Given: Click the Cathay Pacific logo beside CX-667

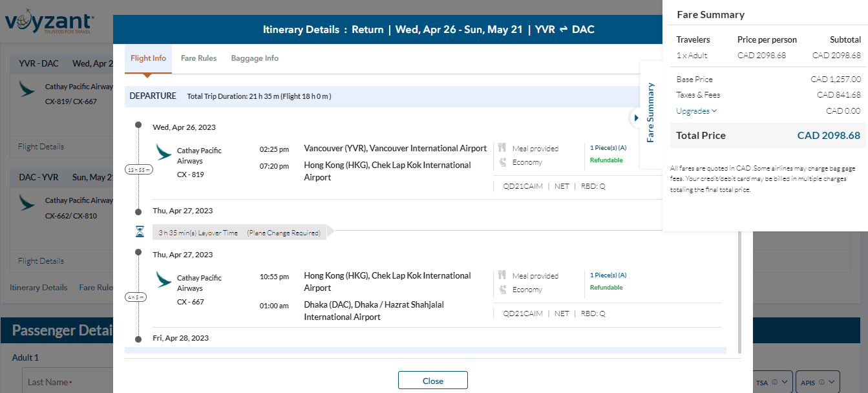Looking at the screenshot, I should click(x=164, y=280).
